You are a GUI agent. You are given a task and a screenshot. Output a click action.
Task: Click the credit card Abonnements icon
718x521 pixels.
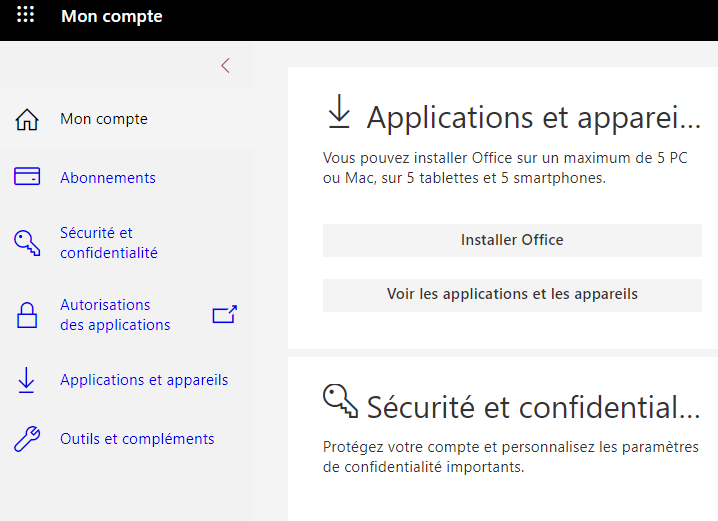[x=27, y=177]
